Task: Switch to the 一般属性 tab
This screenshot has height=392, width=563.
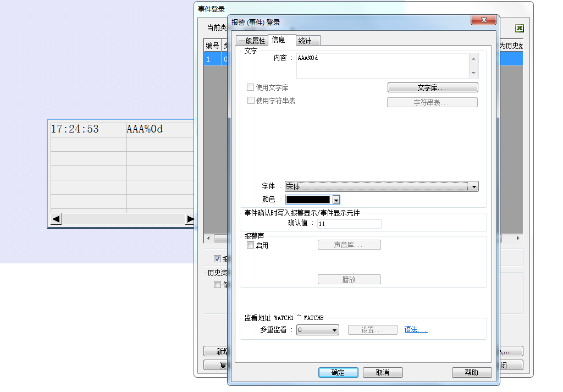Action: tap(252, 41)
